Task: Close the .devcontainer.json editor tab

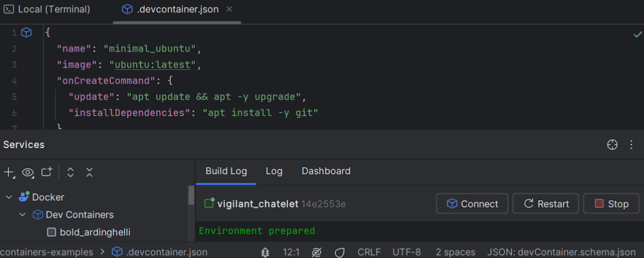Action: [x=229, y=9]
